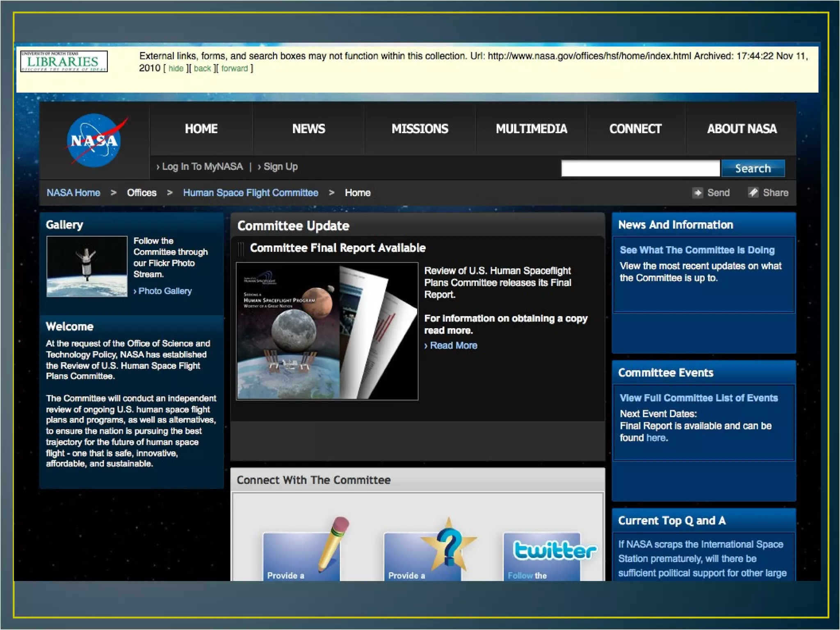Follow the Read More link

pos(453,345)
